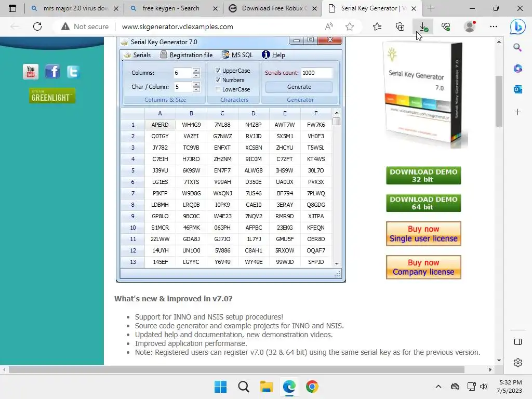
Task: Click the Serials count input field
Action: click(x=316, y=73)
